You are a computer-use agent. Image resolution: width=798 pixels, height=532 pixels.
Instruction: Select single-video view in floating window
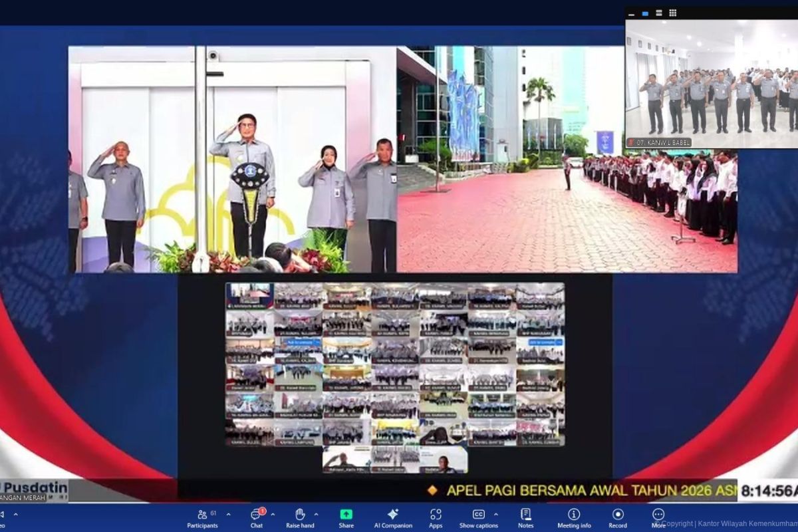tap(644, 13)
